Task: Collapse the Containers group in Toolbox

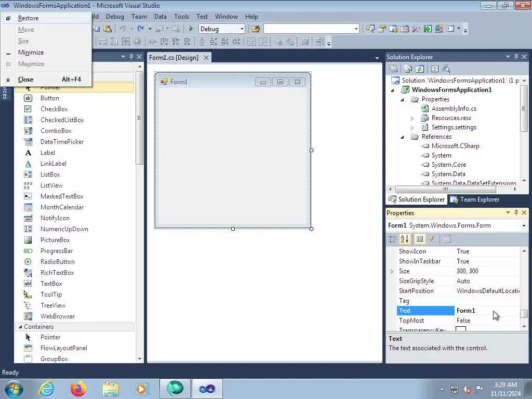Action: [20, 327]
